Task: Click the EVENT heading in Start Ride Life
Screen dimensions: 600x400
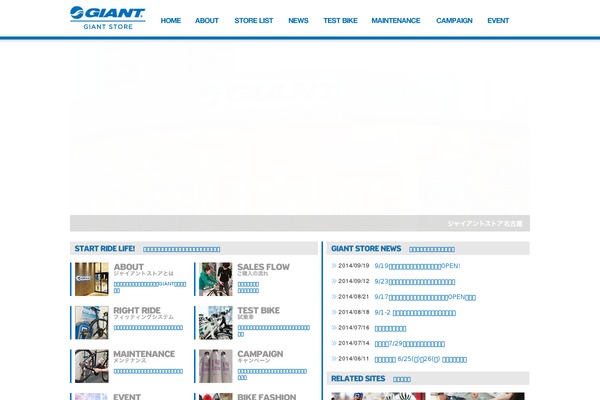Action: [x=127, y=397]
